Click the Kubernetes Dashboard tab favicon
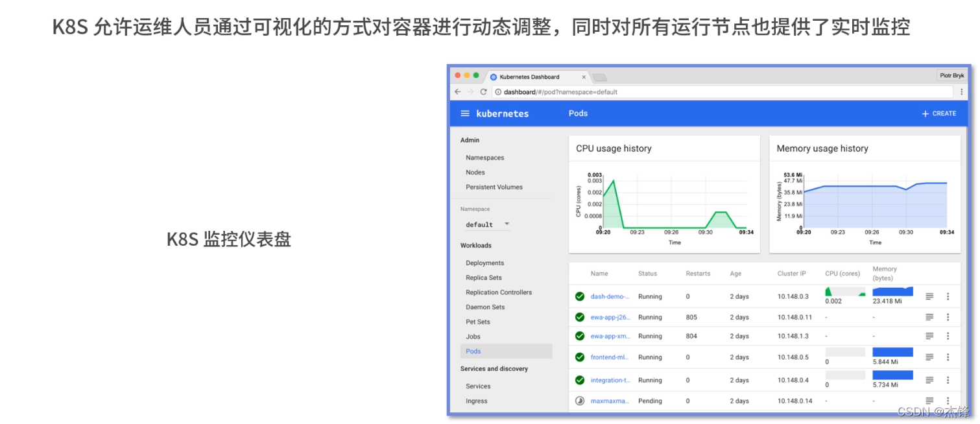This screenshot has height=424, width=980. tap(494, 77)
